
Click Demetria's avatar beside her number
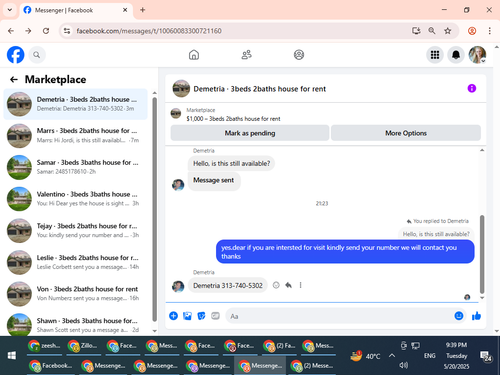click(x=178, y=286)
